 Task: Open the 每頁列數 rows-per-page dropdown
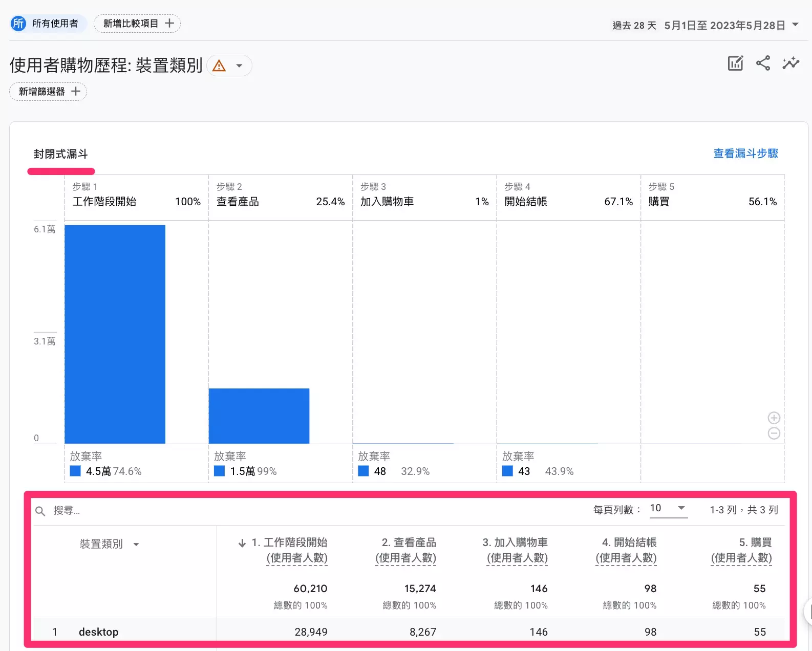coord(669,508)
